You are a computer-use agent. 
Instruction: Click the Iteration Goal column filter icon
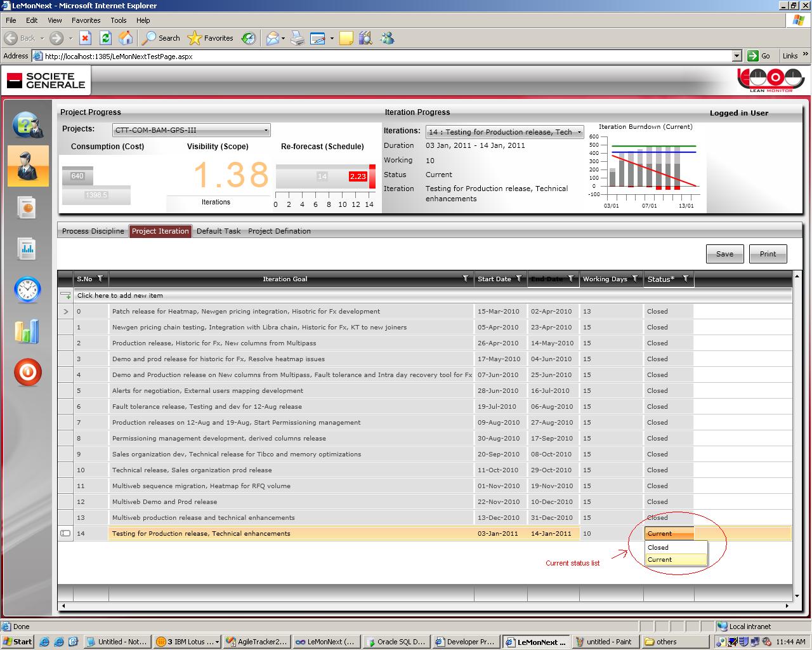(x=466, y=279)
